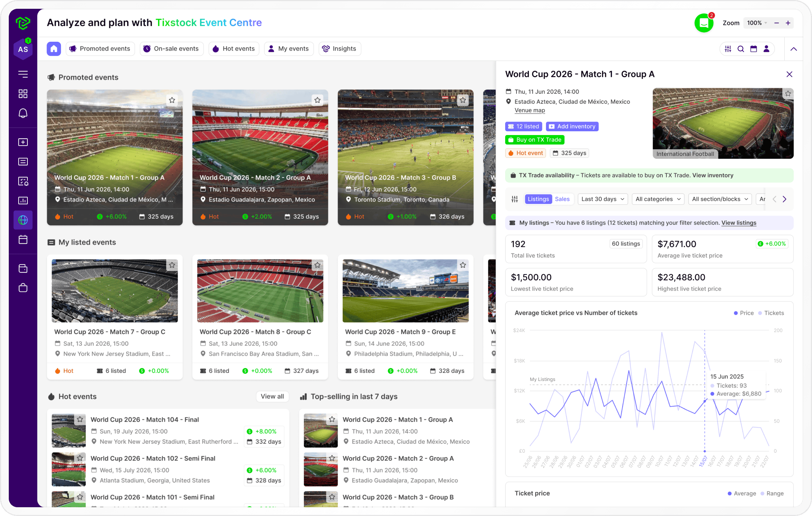
Task: Click View inventory link
Action: coord(713,175)
